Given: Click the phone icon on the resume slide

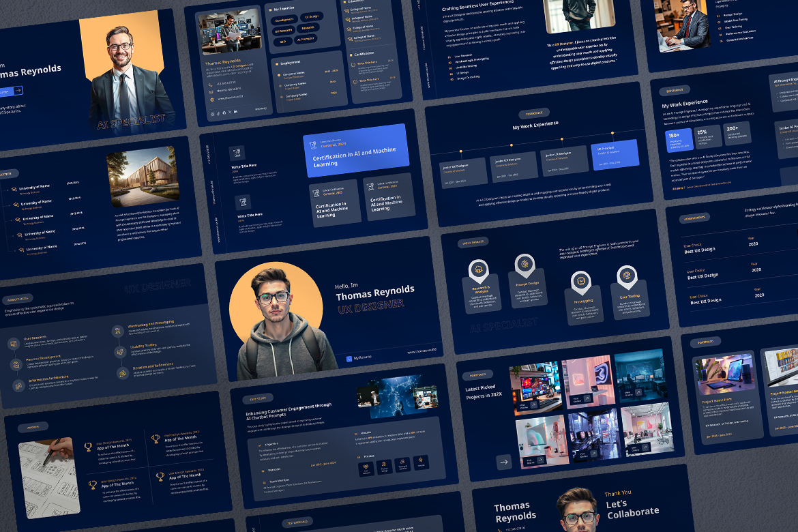Looking at the screenshot, I should [x=211, y=85].
